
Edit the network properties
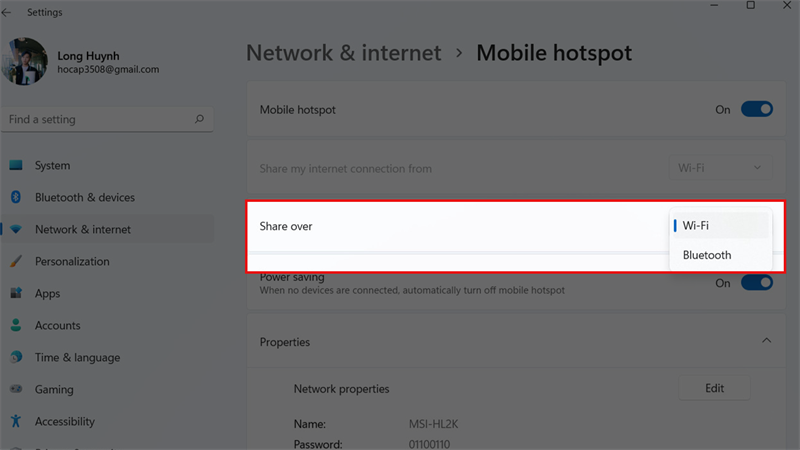(x=714, y=388)
